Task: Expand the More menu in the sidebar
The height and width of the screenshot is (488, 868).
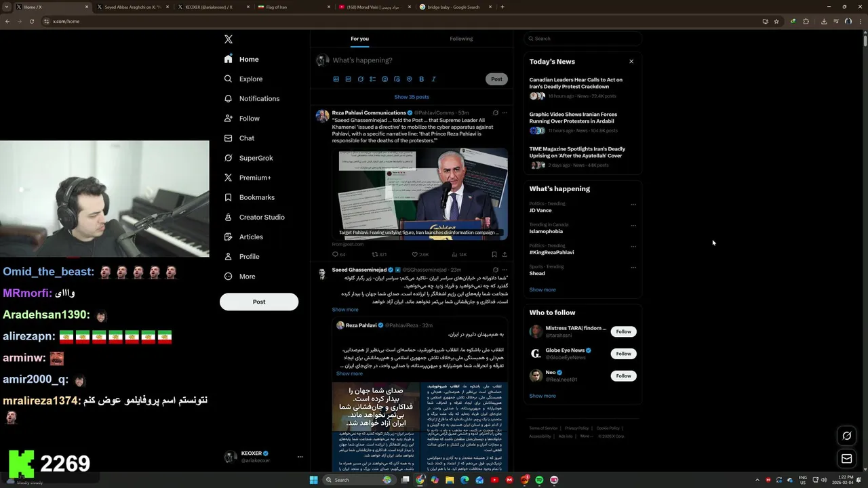Action: pyautogui.click(x=240, y=277)
